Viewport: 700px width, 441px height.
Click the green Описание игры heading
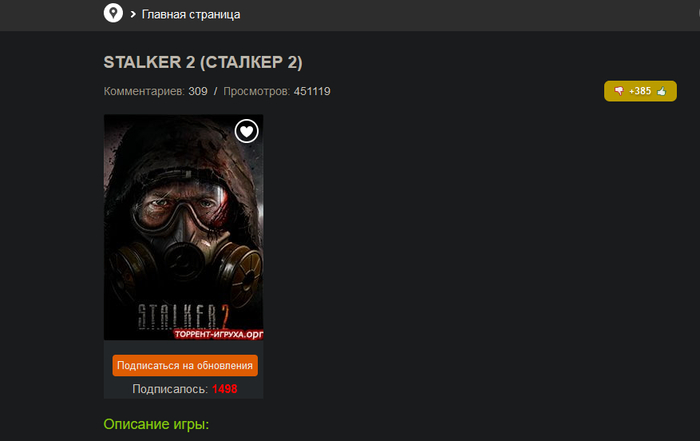coord(156,424)
